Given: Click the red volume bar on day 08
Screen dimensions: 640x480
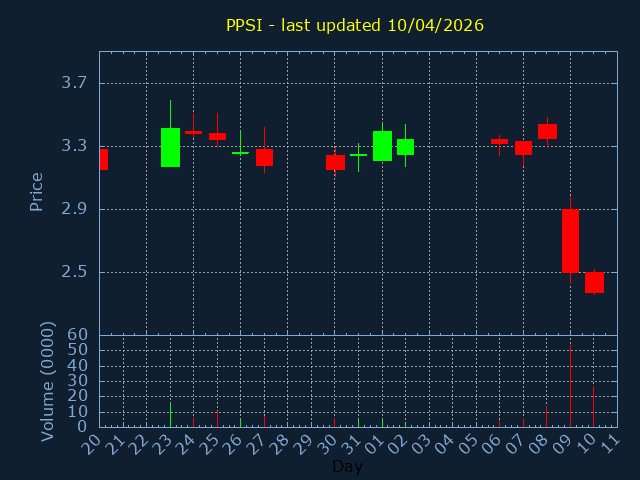Looking at the screenshot, I should click(x=546, y=416).
